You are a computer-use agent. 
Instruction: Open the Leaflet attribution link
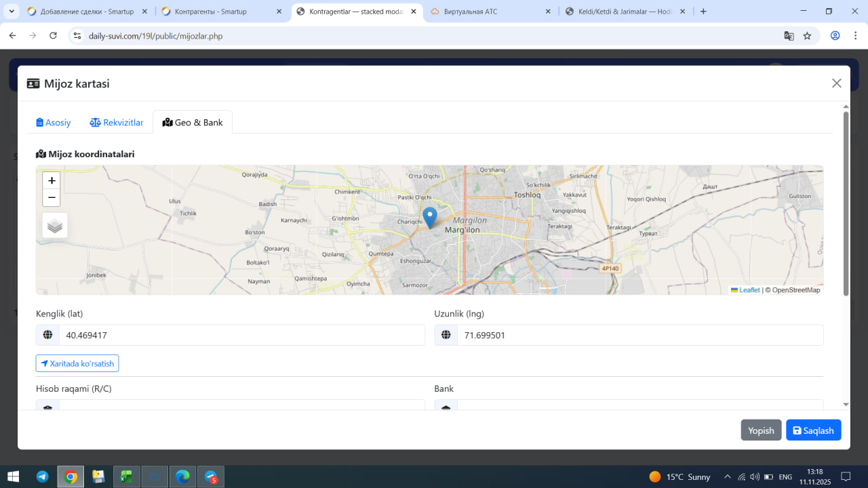click(x=749, y=290)
